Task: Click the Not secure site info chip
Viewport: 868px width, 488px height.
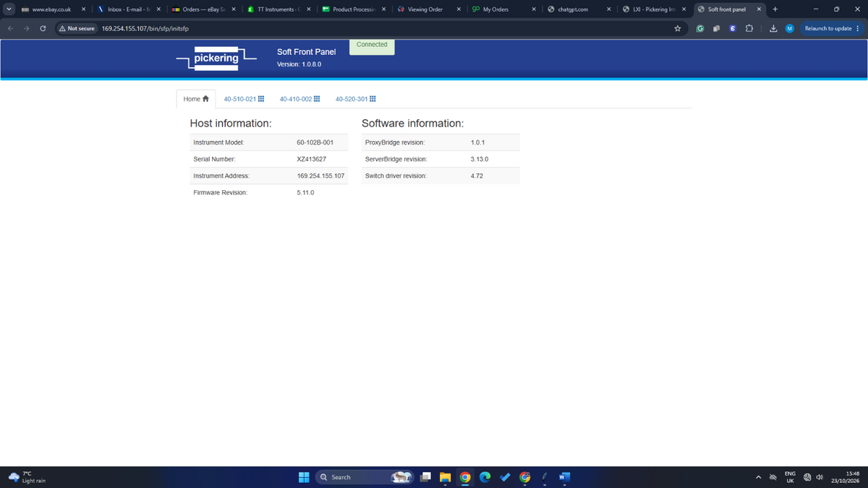Action: [77, 28]
